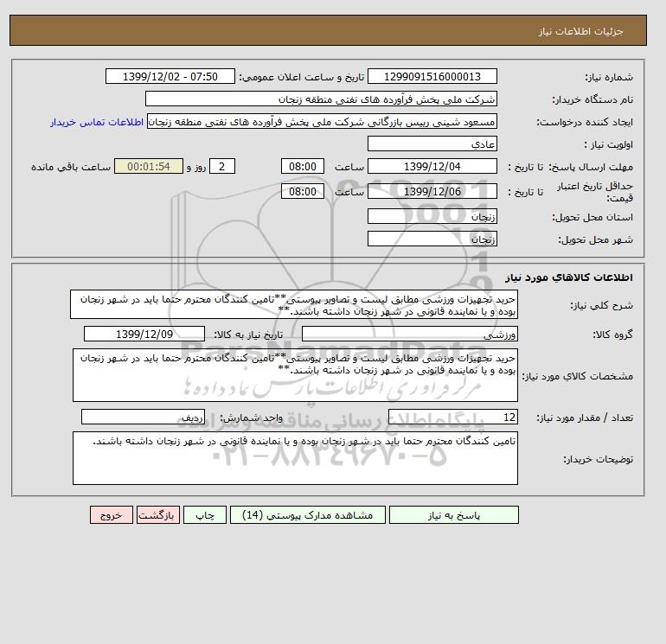Click the تعداد / مقدار مورد نیاز label
The height and width of the screenshot is (644, 666).
coord(585,418)
